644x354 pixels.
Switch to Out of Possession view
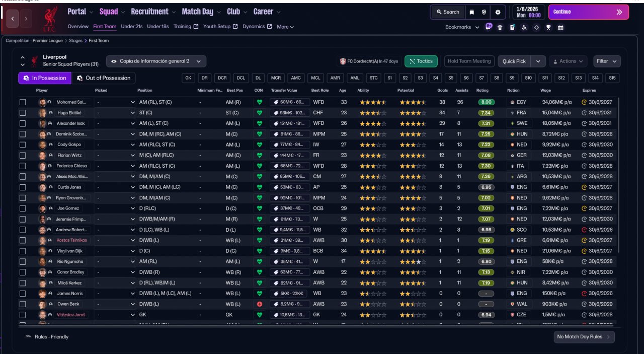click(103, 78)
